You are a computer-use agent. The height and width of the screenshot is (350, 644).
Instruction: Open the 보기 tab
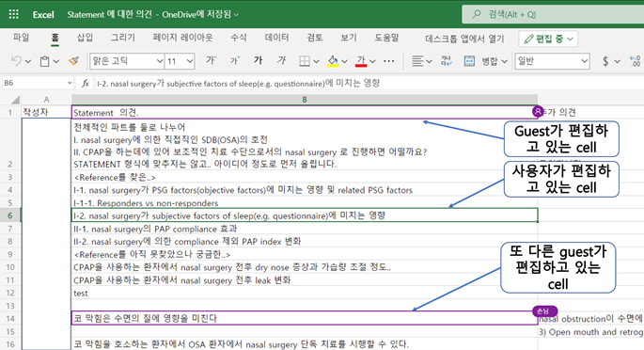[x=349, y=38]
